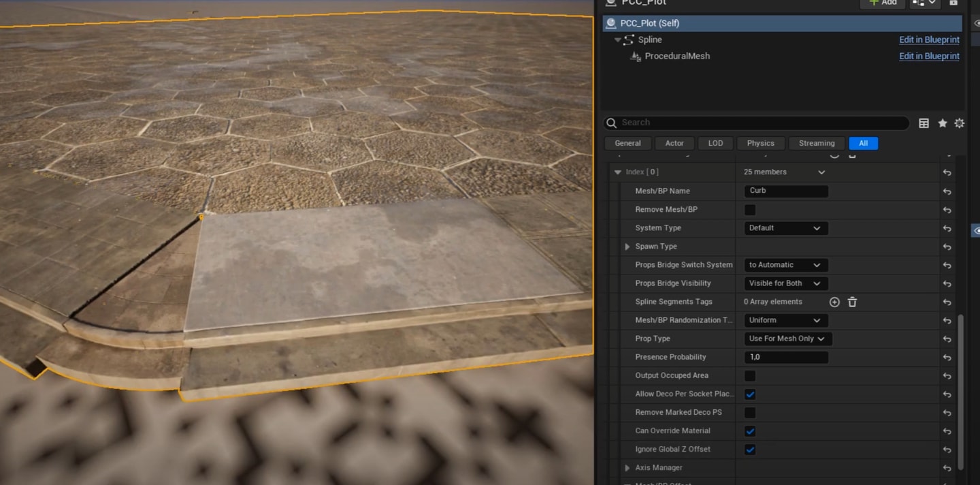
Task: Toggle Output Occuped Area checkbox
Action: pyautogui.click(x=750, y=376)
